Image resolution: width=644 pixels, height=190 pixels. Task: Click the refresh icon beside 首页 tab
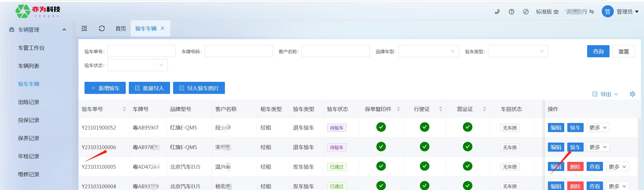pyautogui.click(x=102, y=29)
